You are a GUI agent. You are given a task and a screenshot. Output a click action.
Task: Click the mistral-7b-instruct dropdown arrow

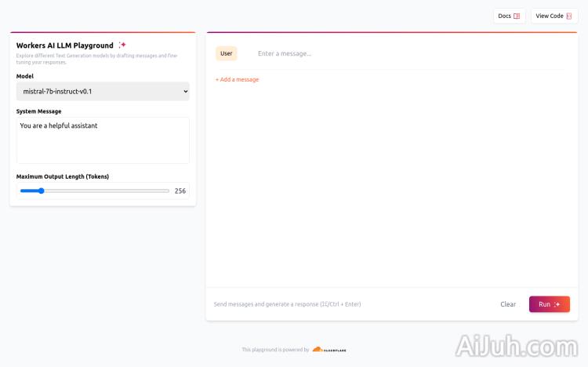185,92
